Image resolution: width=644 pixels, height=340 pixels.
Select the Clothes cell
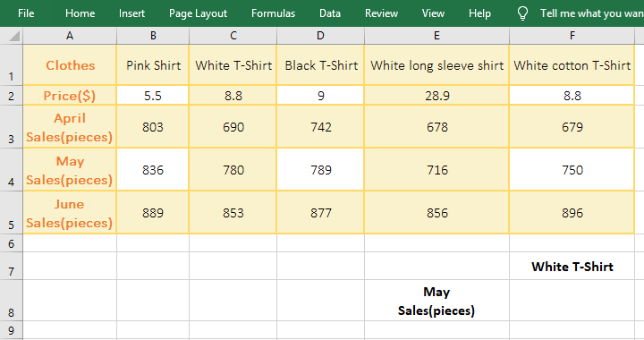(70, 65)
